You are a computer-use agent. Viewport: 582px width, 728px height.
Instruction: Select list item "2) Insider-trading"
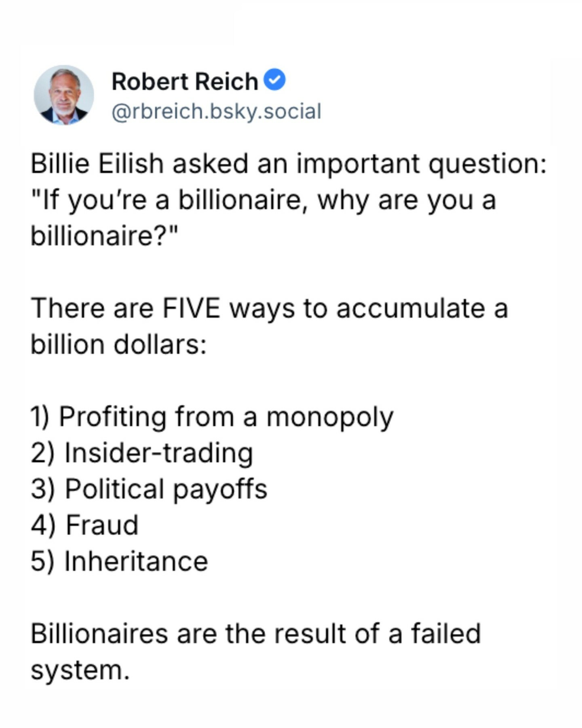(x=142, y=453)
